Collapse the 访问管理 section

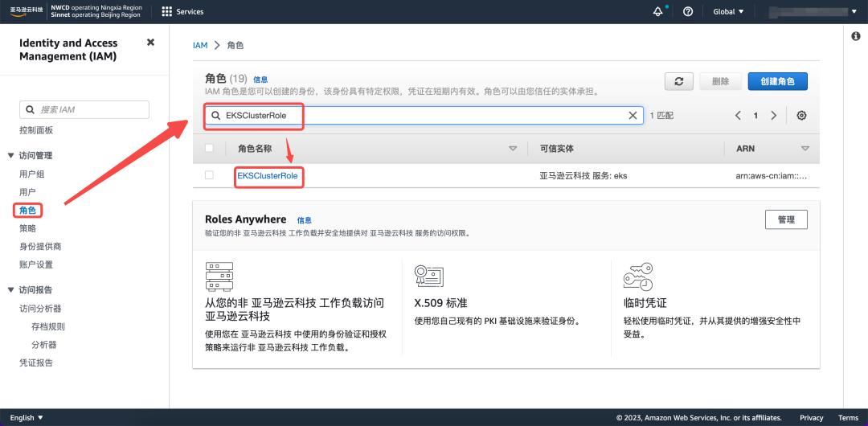[11, 156]
